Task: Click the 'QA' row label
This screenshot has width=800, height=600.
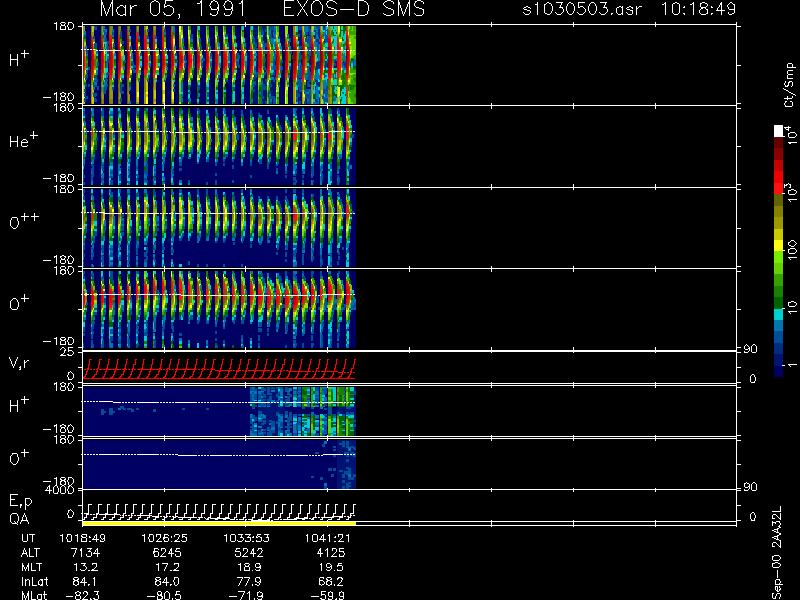Action: coord(19,519)
